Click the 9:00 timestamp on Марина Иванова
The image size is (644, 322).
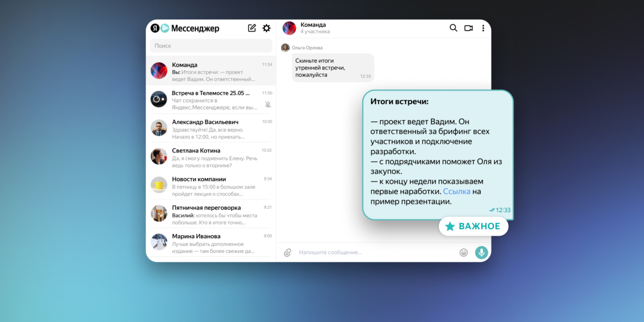(x=268, y=236)
